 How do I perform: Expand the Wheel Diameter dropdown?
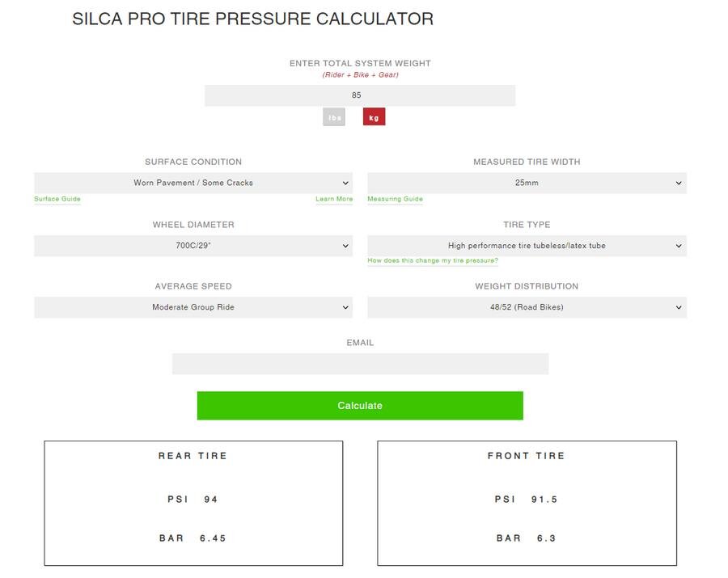pos(193,246)
